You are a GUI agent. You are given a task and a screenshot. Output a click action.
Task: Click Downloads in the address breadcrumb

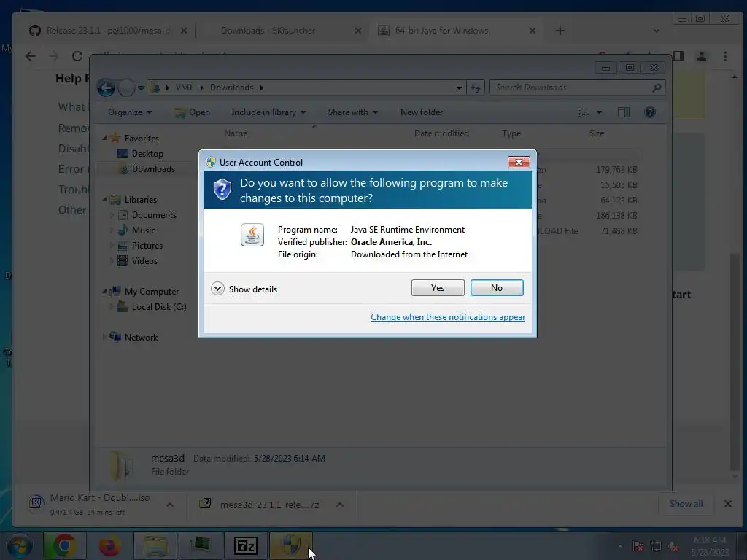(x=231, y=87)
